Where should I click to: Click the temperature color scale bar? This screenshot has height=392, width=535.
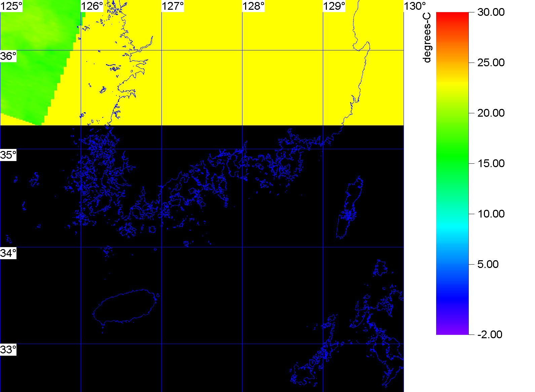(x=452, y=173)
